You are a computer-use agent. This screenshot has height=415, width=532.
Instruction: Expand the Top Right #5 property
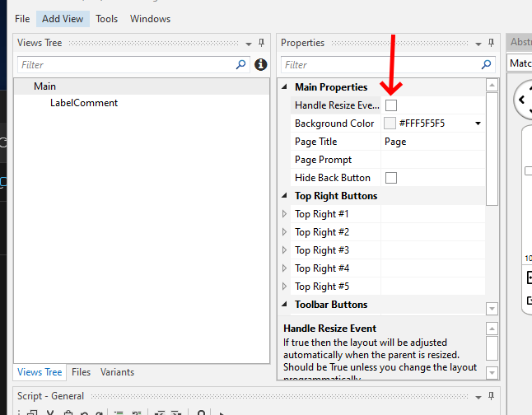pos(284,287)
